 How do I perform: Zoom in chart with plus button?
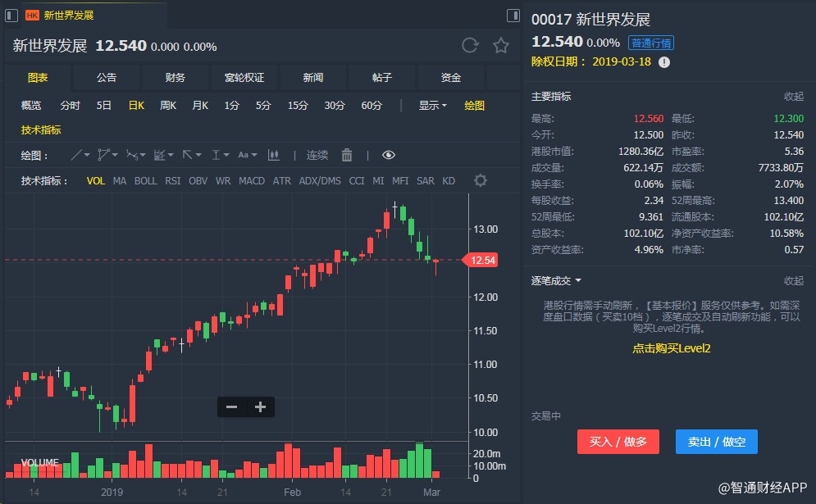click(x=260, y=406)
